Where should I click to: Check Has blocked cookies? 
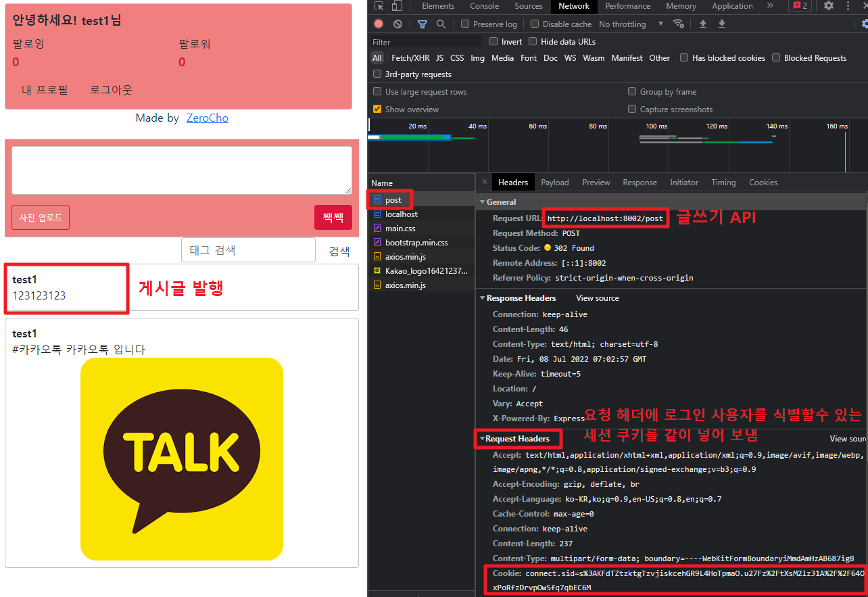click(x=684, y=57)
